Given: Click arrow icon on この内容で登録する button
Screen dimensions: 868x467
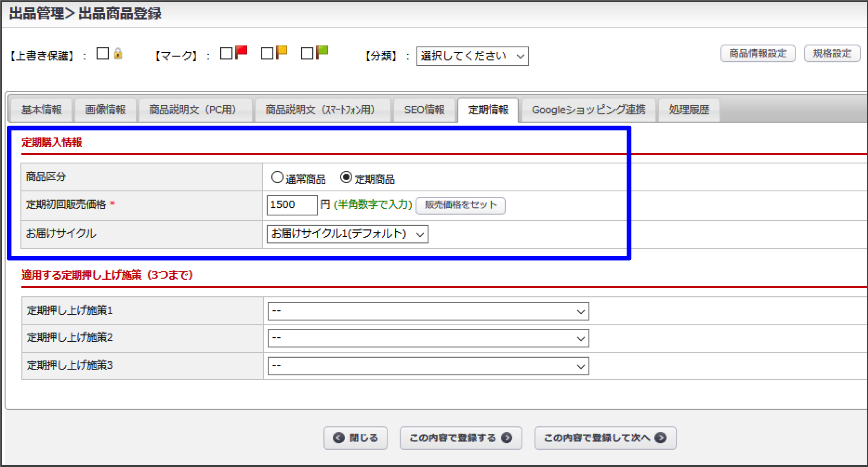Looking at the screenshot, I should pos(506,438).
